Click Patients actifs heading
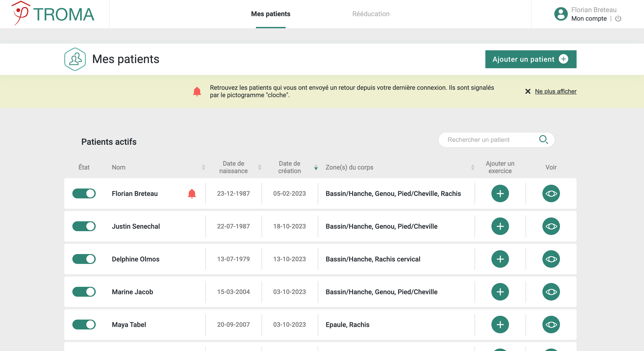This screenshot has width=644, height=351. coord(109,142)
